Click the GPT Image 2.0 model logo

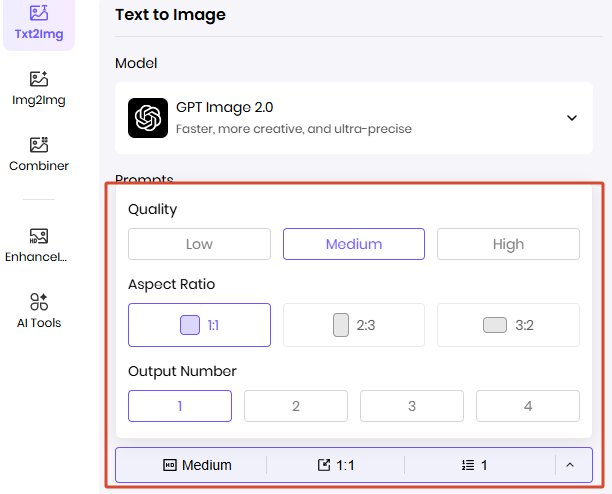[x=148, y=118]
